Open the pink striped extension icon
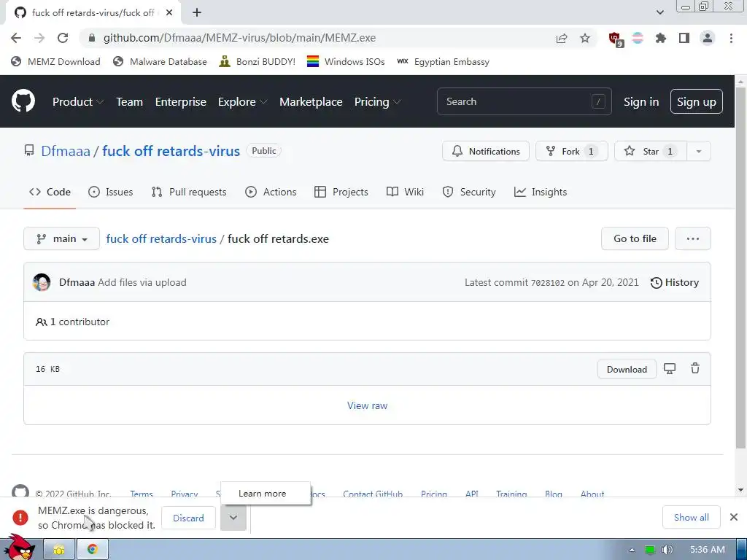Screen dimensions: 747x560 [x=638, y=38]
